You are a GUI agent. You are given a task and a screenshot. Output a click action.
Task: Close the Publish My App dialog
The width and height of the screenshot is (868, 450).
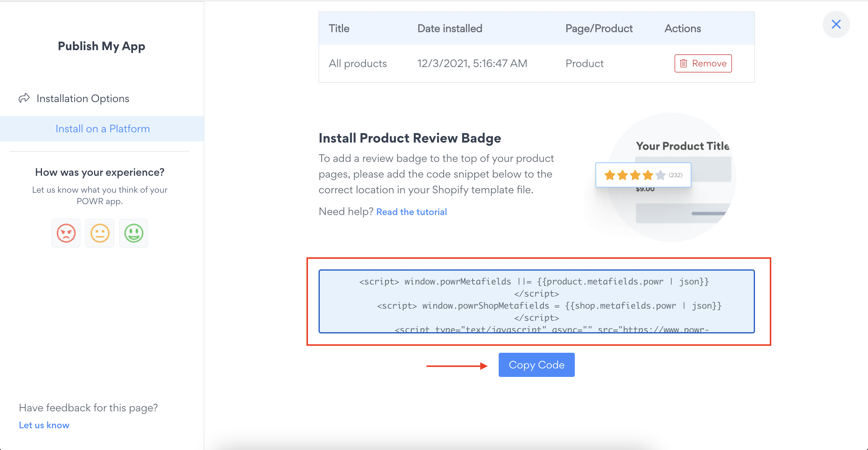pyautogui.click(x=836, y=24)
